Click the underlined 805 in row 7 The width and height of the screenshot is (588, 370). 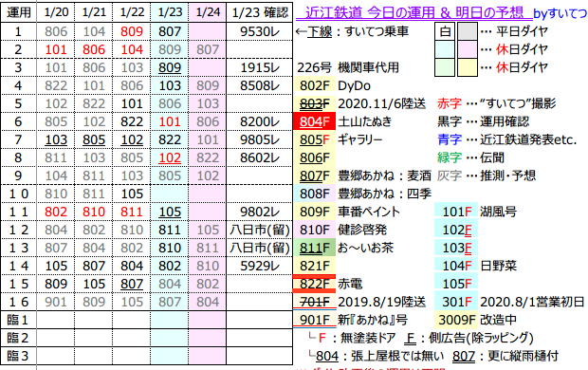[x=94, y=139]
